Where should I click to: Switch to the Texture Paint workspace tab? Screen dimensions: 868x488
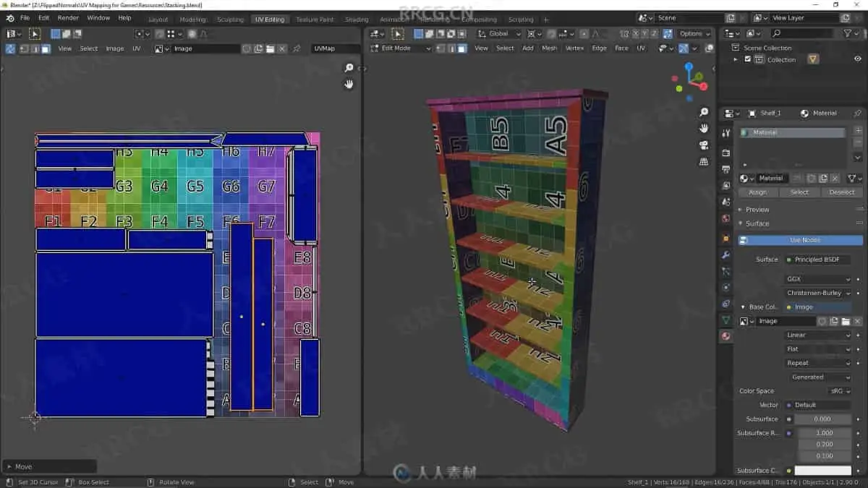point(315,20)
